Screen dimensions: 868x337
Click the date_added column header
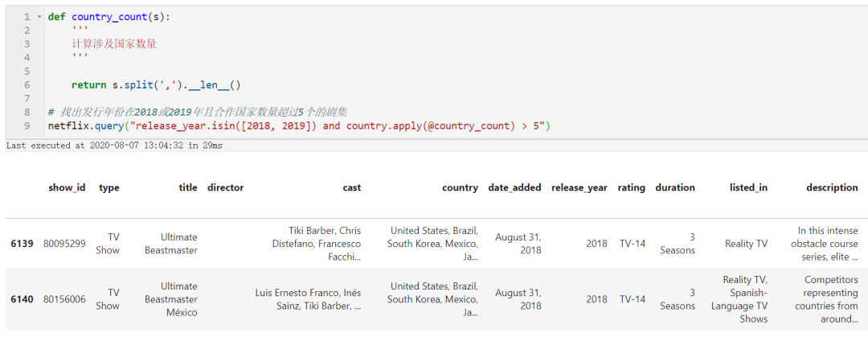click(x=515, y=187)
